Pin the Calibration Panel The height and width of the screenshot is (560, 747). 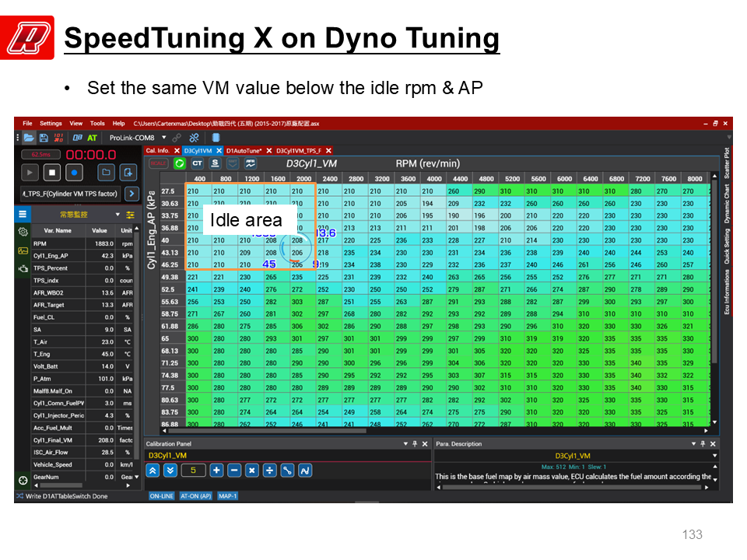click(415, 444)
